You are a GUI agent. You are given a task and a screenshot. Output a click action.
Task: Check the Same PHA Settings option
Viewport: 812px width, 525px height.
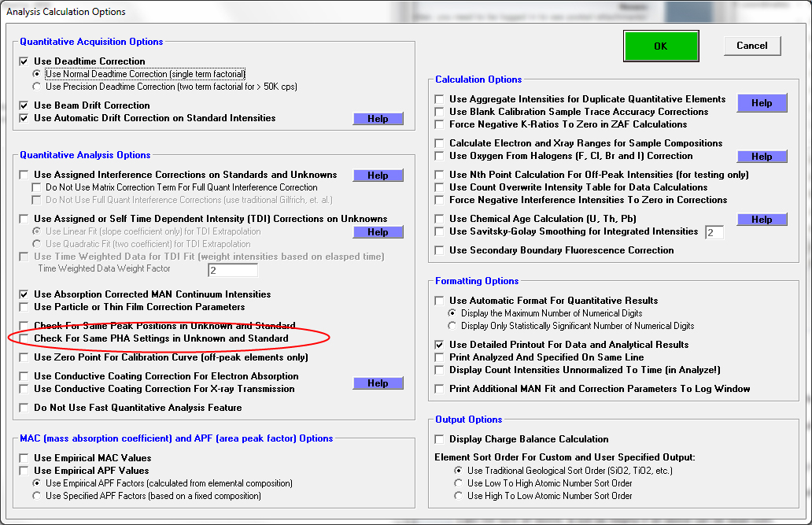pyautogui.click(x=24, y=338)
